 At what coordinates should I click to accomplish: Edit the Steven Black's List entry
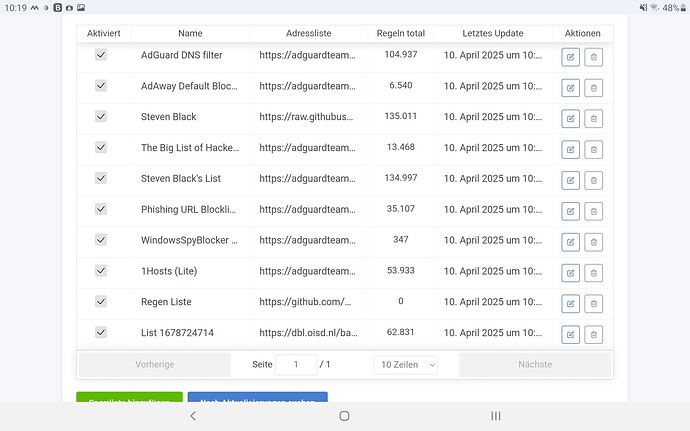pyautogui.click(x=570, y=181)
